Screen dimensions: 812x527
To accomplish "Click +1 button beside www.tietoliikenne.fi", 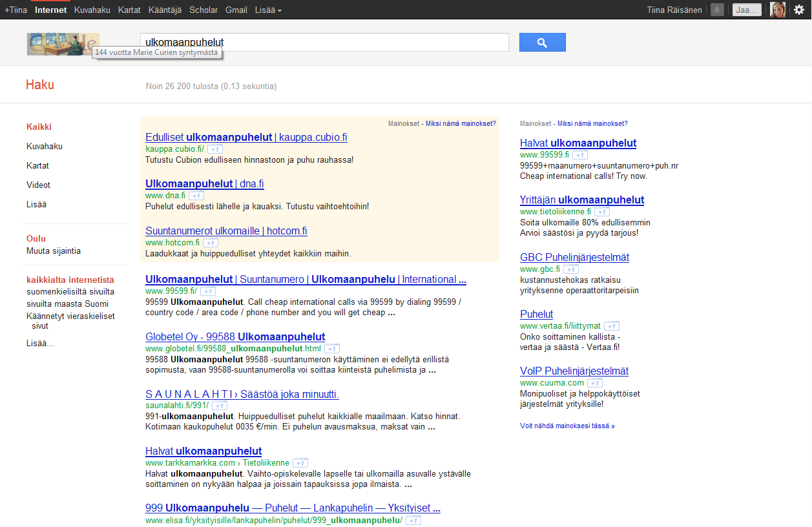I will click(x=602, y=212).
